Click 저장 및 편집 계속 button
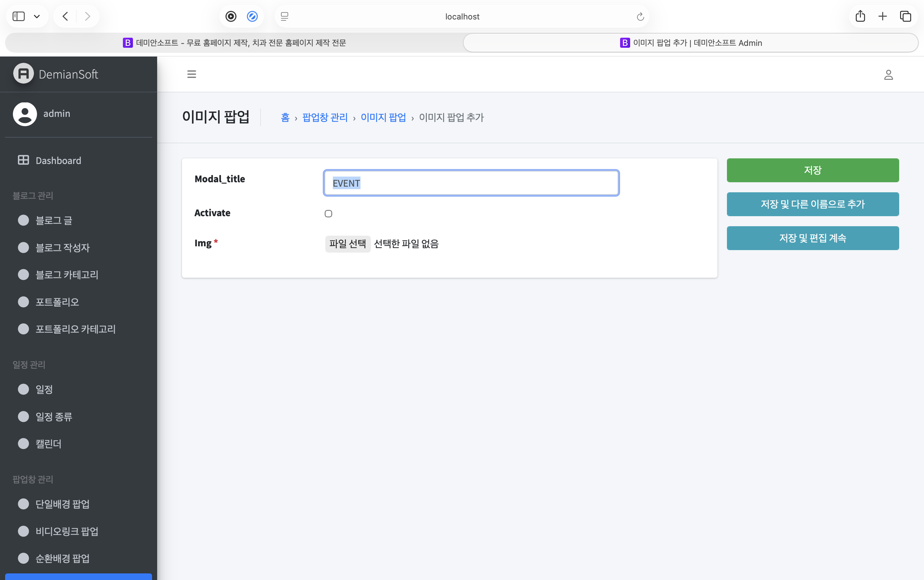 (812, 238)
